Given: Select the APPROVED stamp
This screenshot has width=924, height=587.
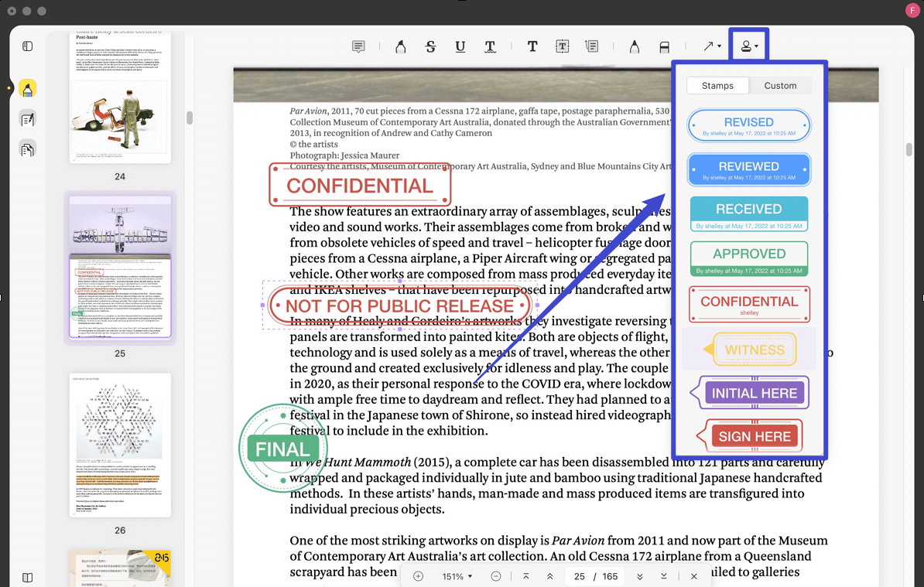Looking at the screenshot, I should point(748,258).
